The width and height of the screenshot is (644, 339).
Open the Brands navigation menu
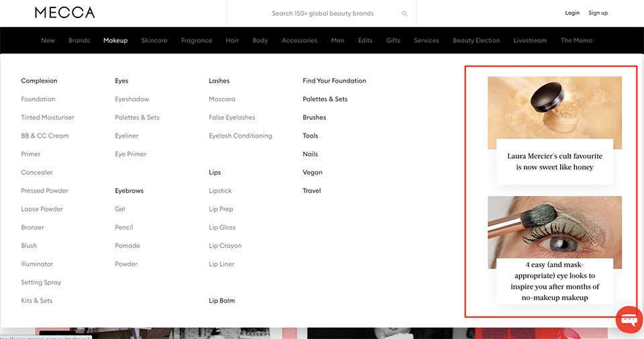[79, 40]
